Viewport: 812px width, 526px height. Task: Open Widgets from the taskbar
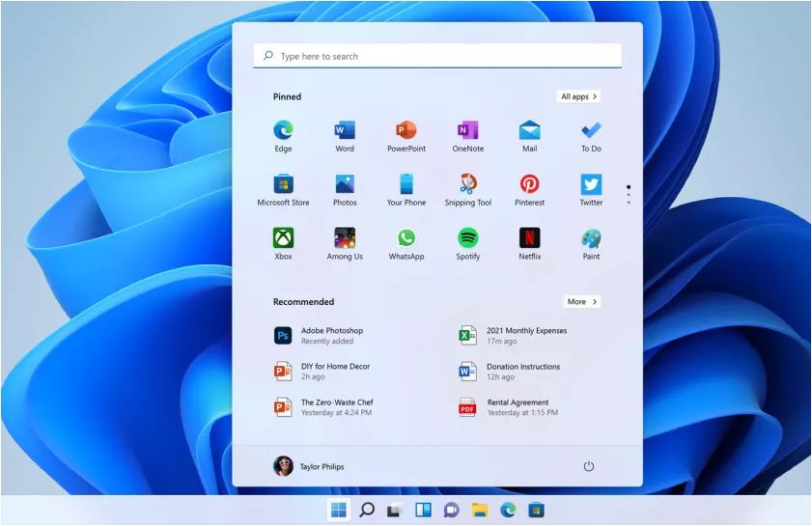click(423, 510)
